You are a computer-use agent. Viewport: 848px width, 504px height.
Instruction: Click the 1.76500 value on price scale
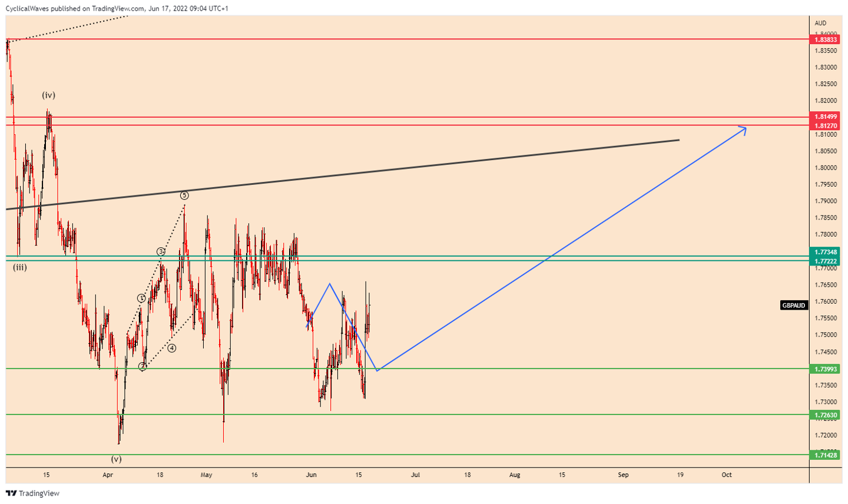(826, 284)
